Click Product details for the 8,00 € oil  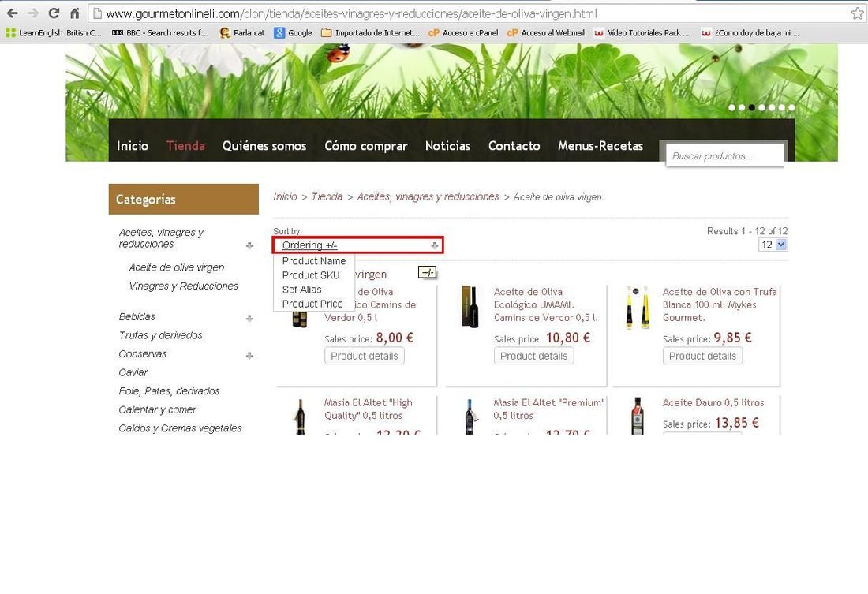pyautogui.click(x=365, y=356)
